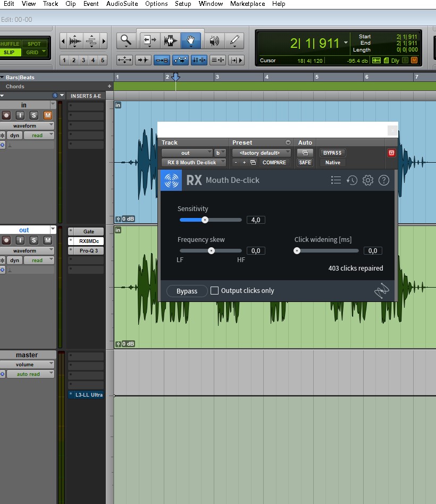
Task: Open the RX help question mark
Action: [x=384, y=180]
